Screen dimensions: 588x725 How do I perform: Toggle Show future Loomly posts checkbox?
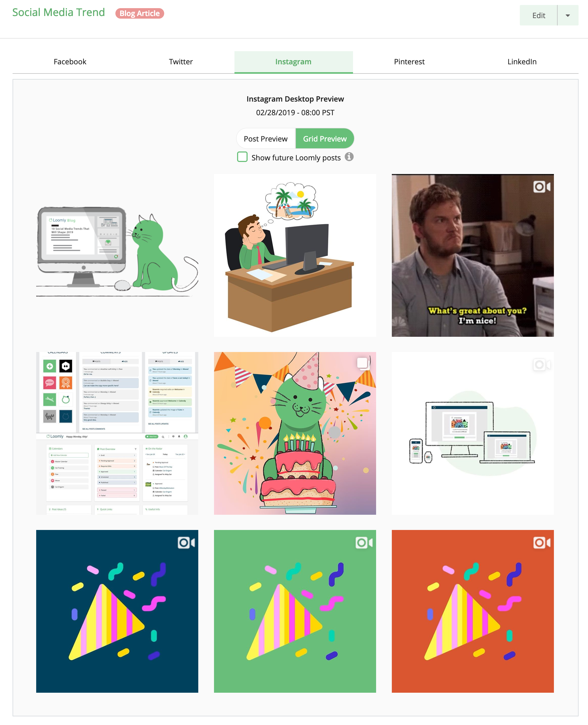coord(242,157)
